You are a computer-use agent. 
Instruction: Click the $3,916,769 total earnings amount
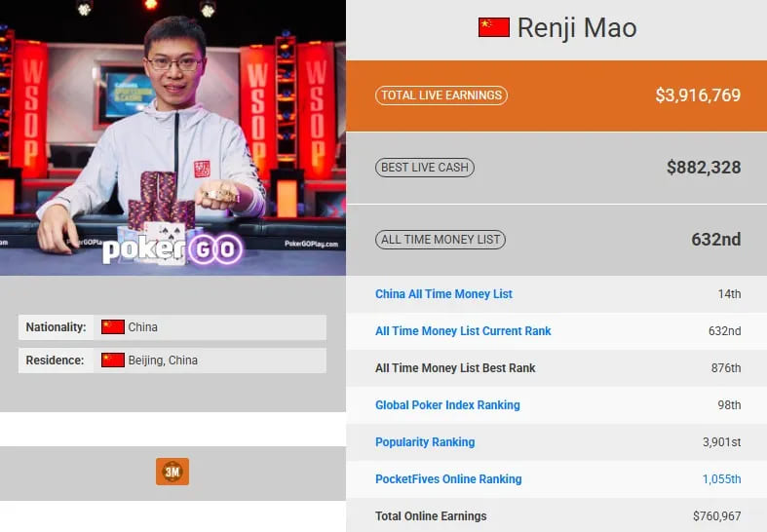click(698, 95)
